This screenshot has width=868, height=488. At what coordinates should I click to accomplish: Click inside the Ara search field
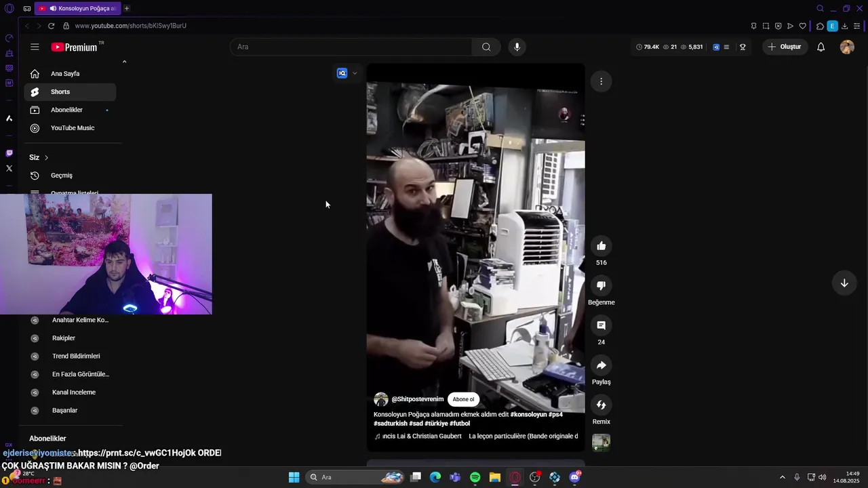(x=351, y=47)
